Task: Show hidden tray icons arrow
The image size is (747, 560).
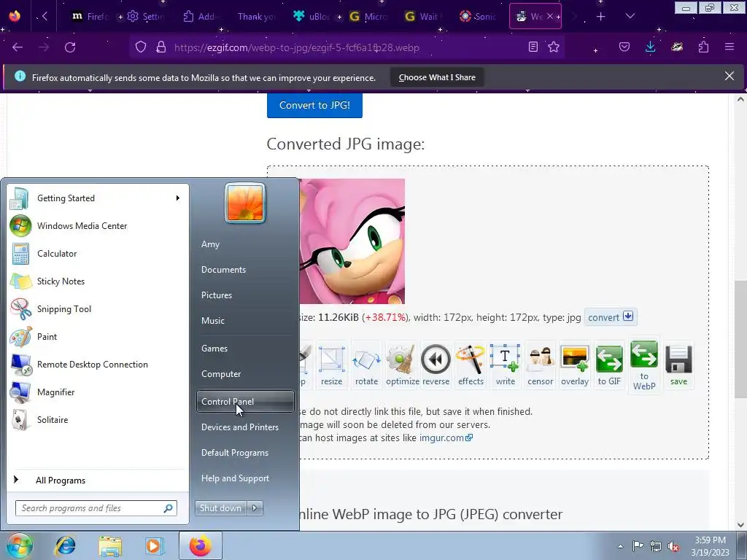Action: (x=620, y=547)
